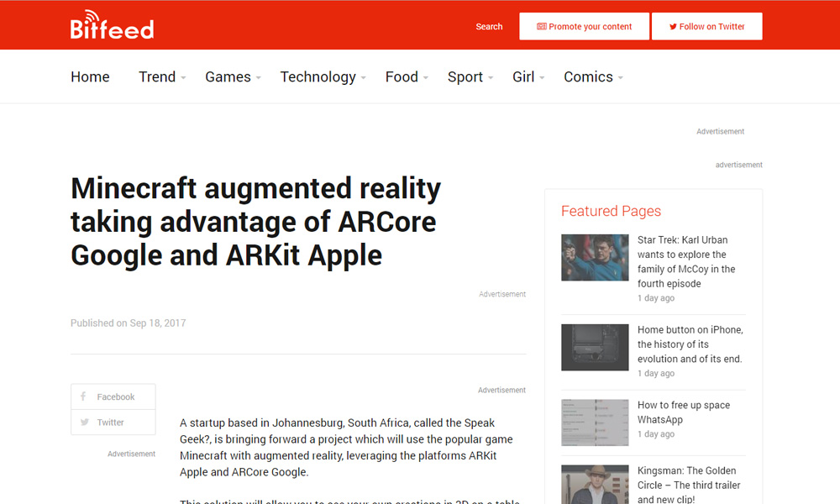The image size is (840, 504).
Task: Expand the Technology dropdown arrow
Action: point(363,78)
